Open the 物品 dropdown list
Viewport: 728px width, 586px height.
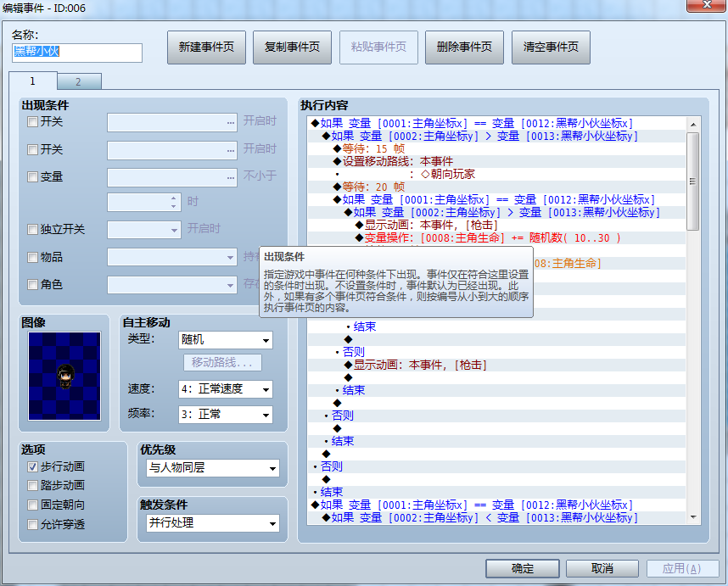[x=172, y=257]
